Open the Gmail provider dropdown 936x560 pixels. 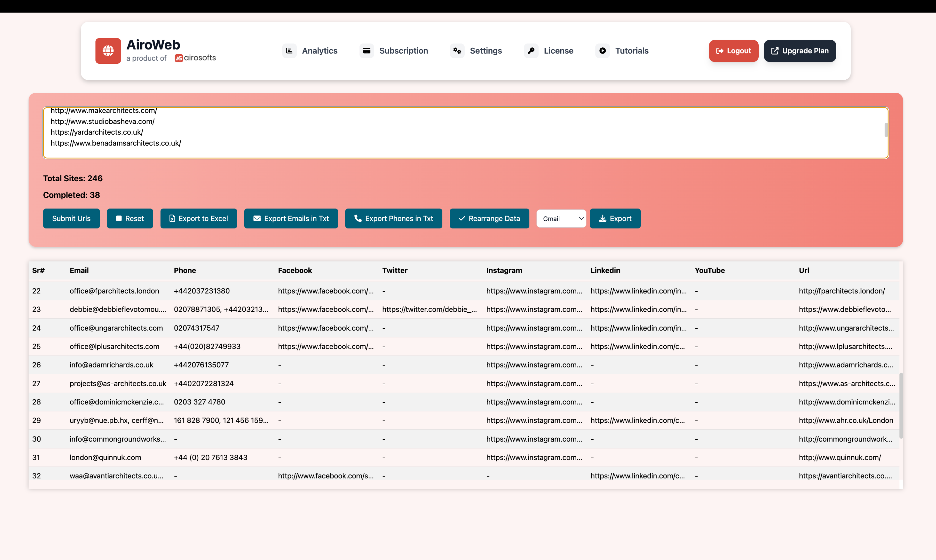tap(561, 219)
